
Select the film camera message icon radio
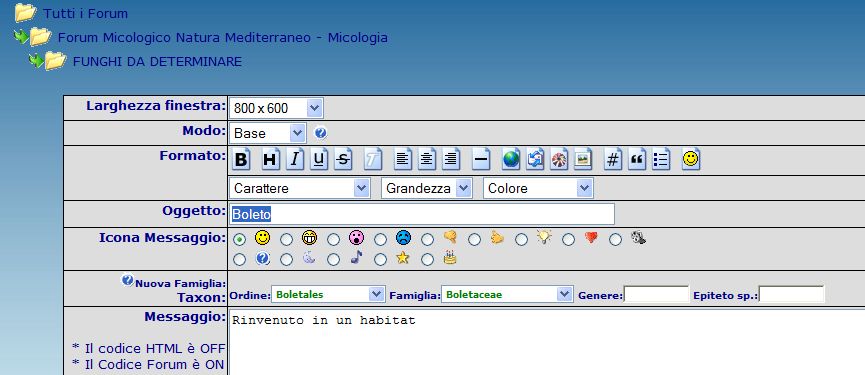(615, 239)
